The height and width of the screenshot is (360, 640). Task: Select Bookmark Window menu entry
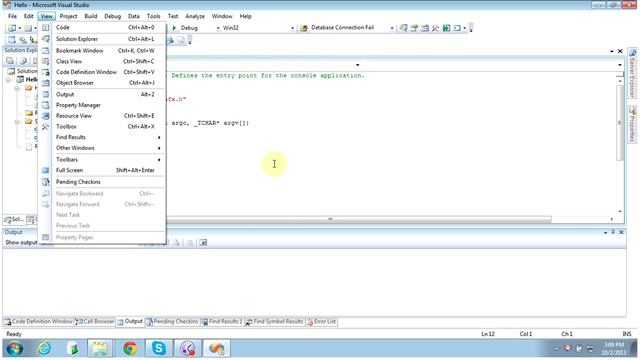pyautogui.click(x=102, y=51)
